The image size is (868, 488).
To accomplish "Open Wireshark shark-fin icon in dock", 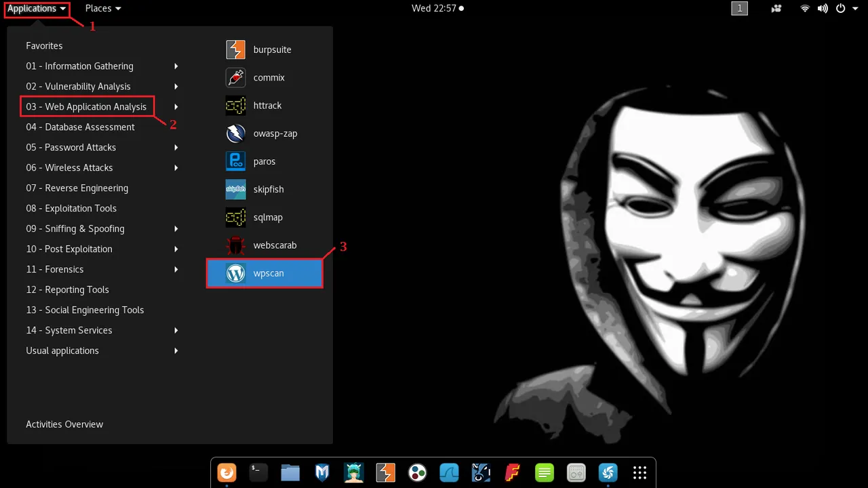I will (x=450, y=472).
